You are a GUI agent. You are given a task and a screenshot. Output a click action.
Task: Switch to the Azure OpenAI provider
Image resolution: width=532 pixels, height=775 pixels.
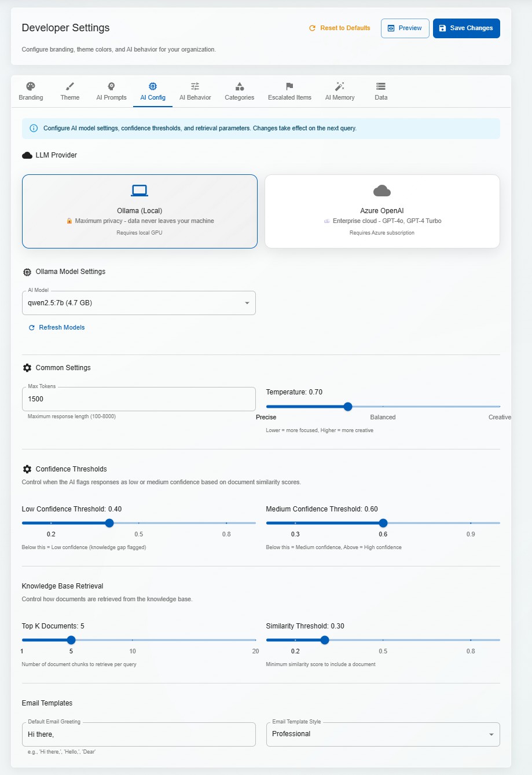382,211
